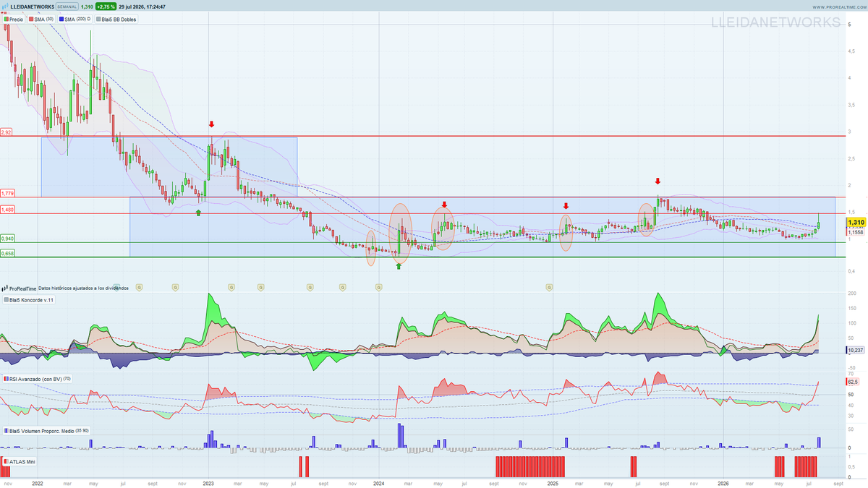Click the candlestick chart icon beside LLEIDANETWORKS

(x=5, y=7)
